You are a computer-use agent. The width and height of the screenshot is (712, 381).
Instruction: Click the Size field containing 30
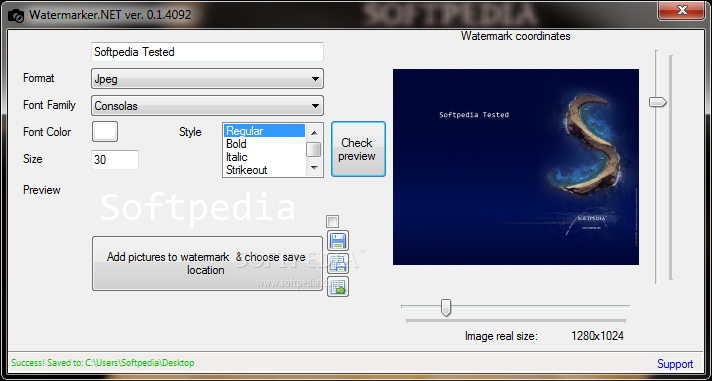coord(115,160)
